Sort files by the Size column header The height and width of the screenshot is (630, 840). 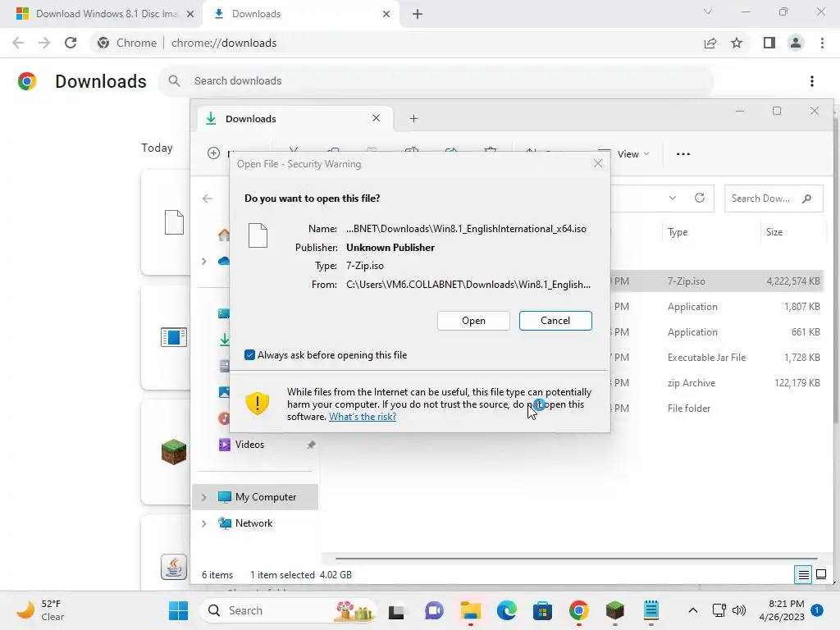(x=774, y=232)
